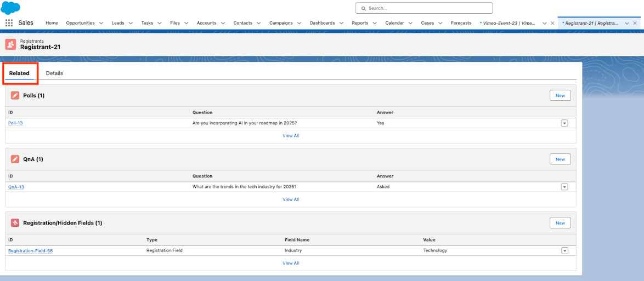Click the 'Asked' QnA answer cell
The image size is (644, 281).
[383, 187]
